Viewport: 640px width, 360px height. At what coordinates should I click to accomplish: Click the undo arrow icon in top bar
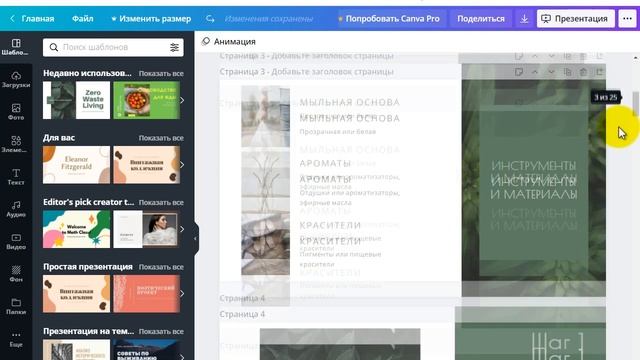point(210,19)
